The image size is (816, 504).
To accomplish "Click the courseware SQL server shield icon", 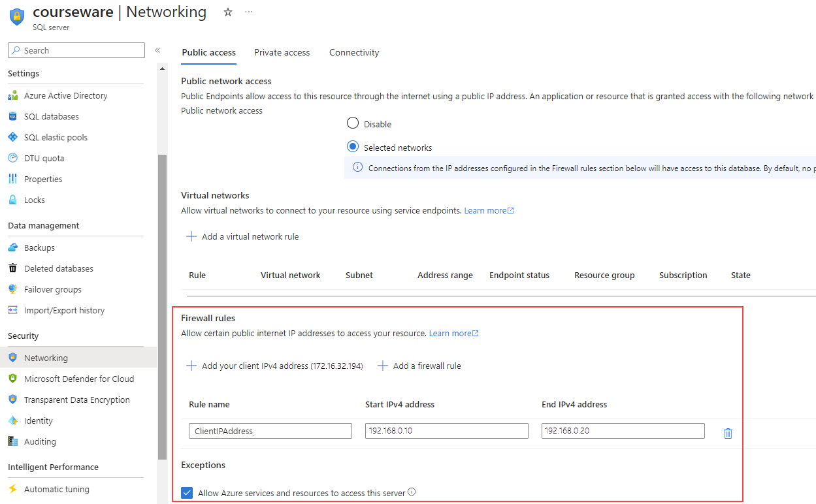I will coord(17,18).
